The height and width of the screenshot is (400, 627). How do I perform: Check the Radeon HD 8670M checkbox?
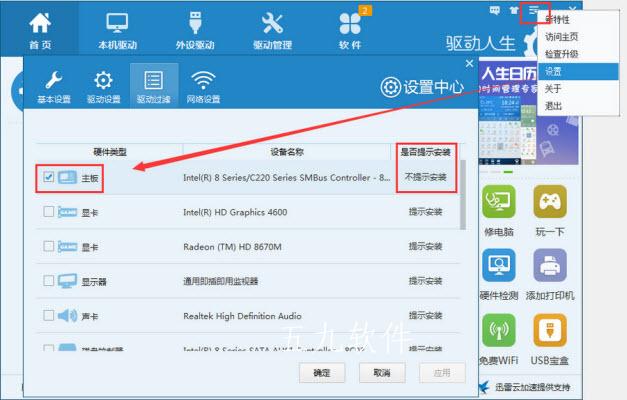point(48,246)
